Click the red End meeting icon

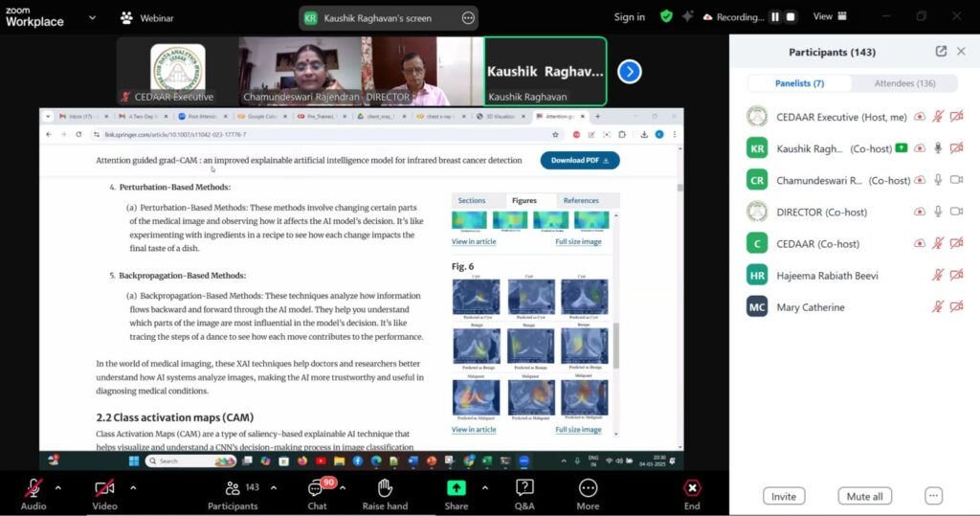click(x=692, y=488)
